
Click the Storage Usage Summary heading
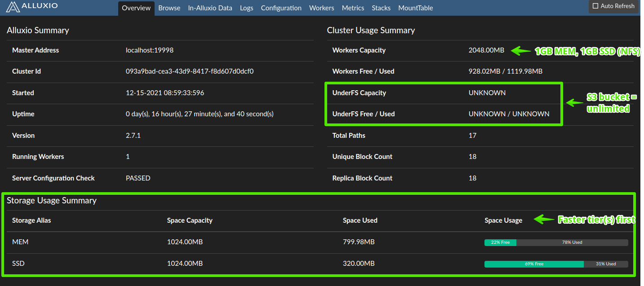point(52,201)
